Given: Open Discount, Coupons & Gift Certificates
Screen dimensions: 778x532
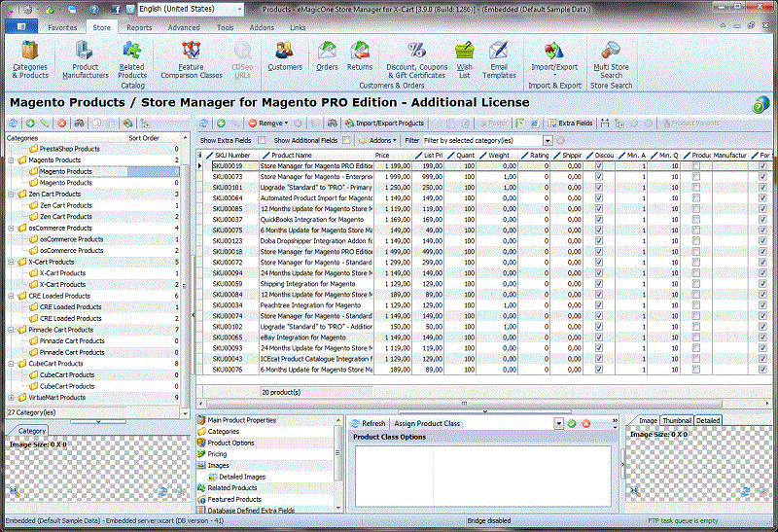Looking at the screenshot, I should point(417,60).
